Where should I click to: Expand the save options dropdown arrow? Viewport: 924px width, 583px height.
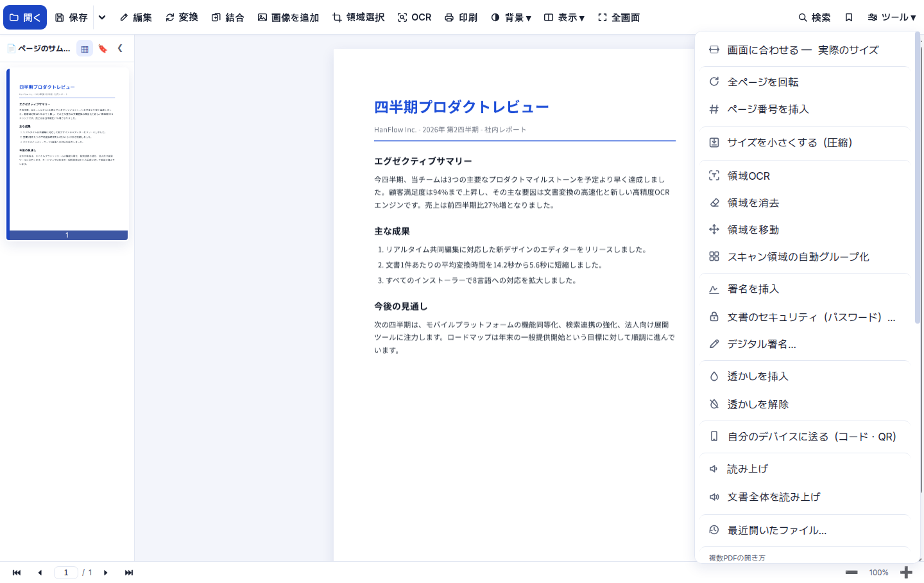click(102, 17)
